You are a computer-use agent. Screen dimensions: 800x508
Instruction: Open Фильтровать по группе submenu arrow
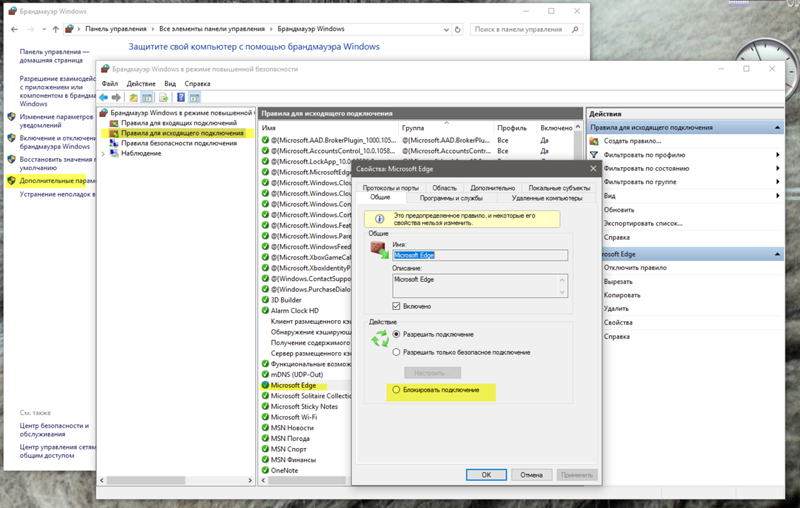coord(778,182)
